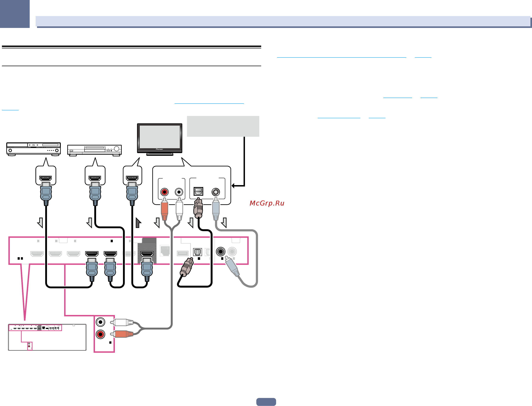
Task: Select the Pioneer TV illustration
Action: click(x=160, y=140)
